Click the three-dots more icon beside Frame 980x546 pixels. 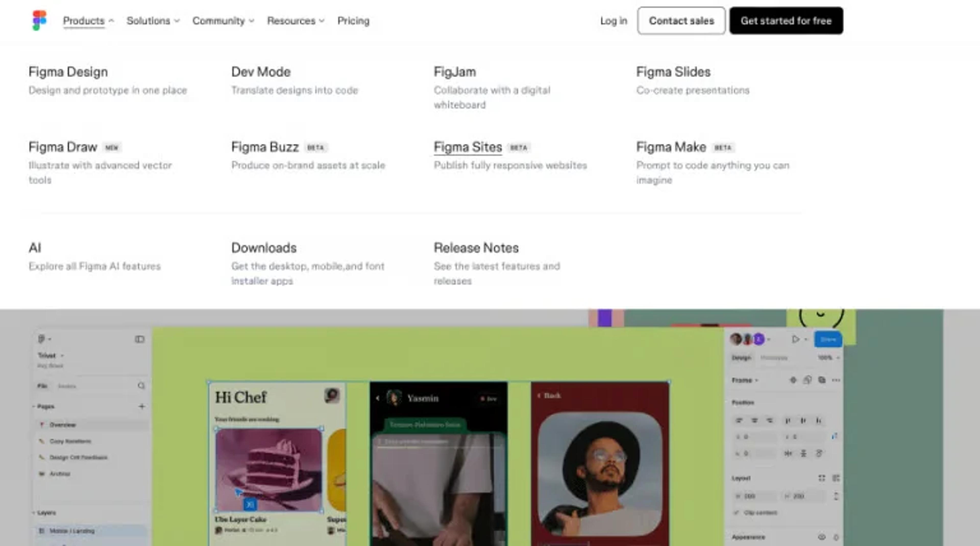pyautogui.click(x=836, y=380)
